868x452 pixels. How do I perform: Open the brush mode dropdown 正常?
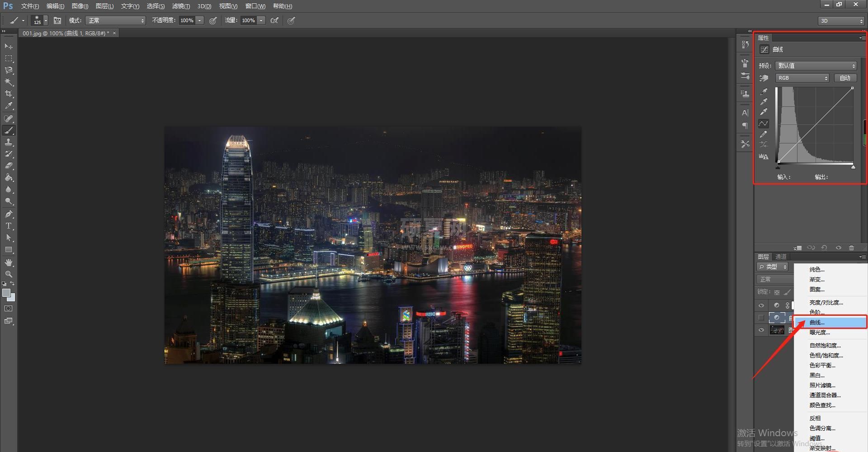click(x=115, y=20)
